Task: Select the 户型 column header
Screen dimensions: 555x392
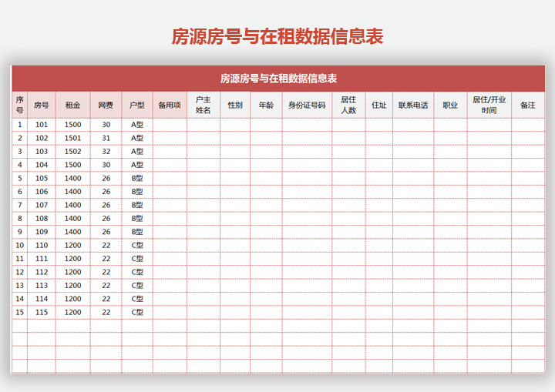Action: coord(137,105)
